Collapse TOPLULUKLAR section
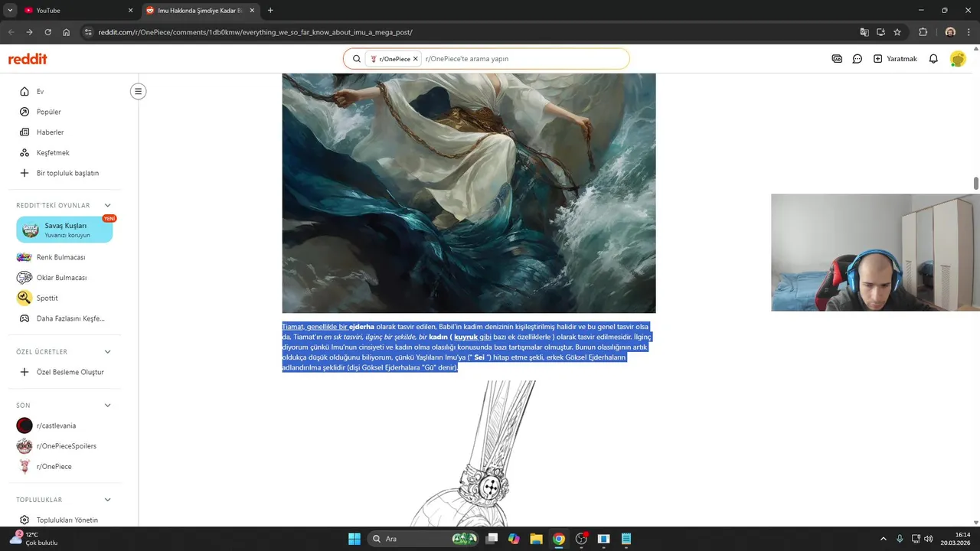 tap(107, 500)
